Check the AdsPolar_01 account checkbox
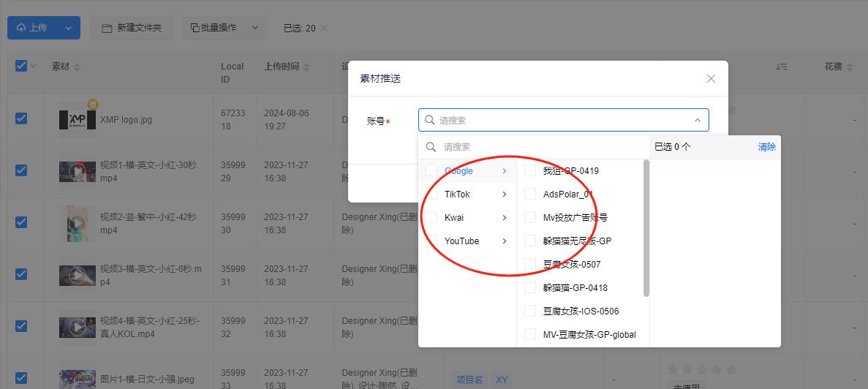The height and width of the screenshot is (389, 868). coord(529,194)
